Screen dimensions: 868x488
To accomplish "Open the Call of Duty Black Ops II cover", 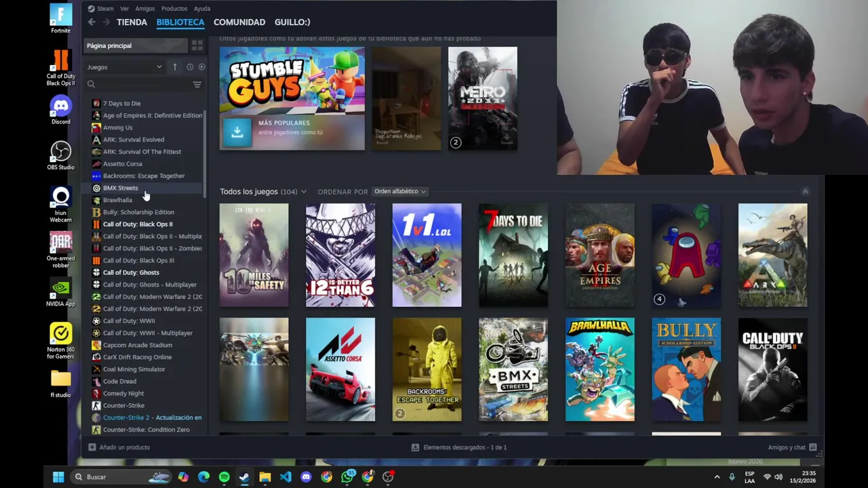I will pos(772,369).
